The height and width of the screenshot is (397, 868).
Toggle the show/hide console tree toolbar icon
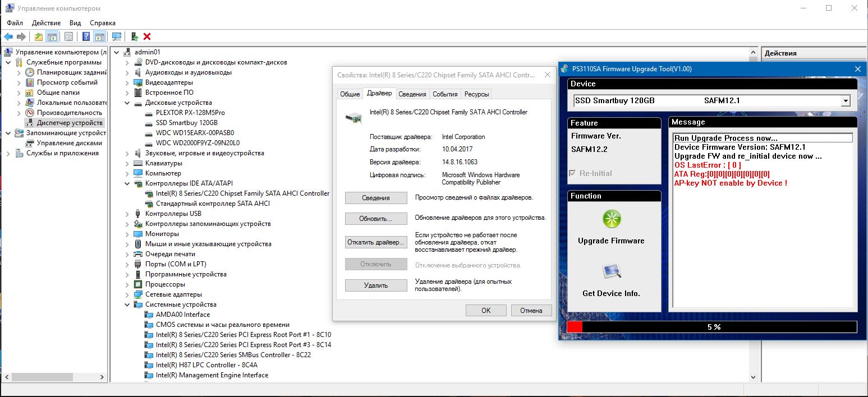tap(52, 36)
